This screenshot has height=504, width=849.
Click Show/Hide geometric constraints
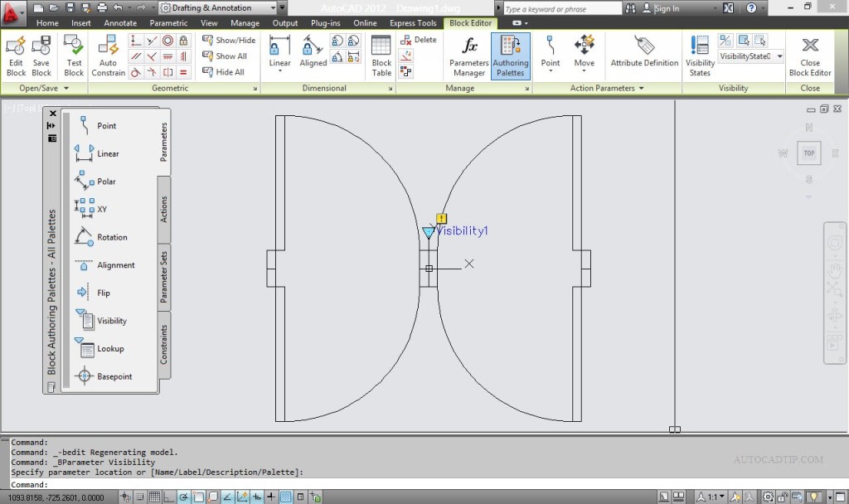(229, 40)
